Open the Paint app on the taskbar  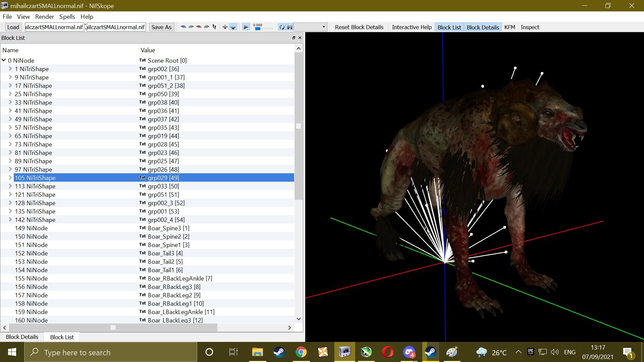tap(452, 352)
